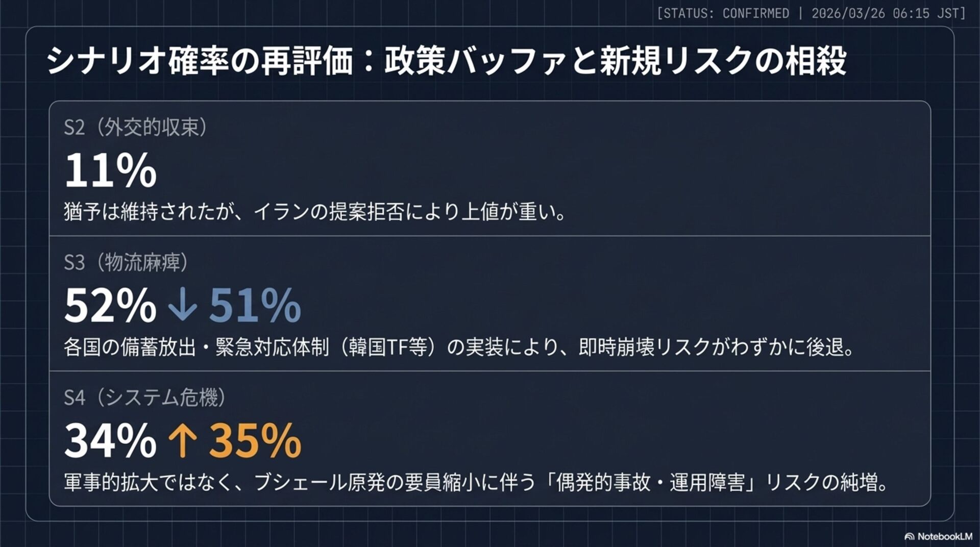
Task: Click the blue 51% updated value
Action: pyautogui.click(x=255, y=305)
